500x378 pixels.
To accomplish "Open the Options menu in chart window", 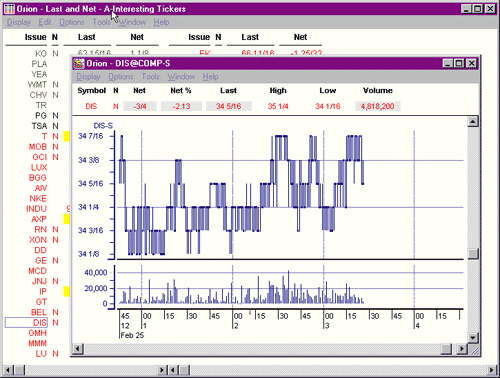I will tap(121, 77).
